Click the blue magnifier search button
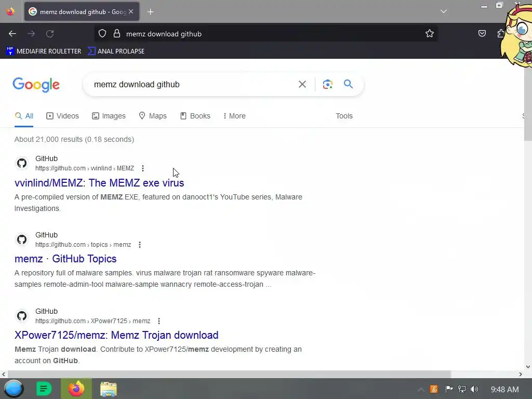The height and width of the screenshot is (399, 532). (x=348, y=84)
